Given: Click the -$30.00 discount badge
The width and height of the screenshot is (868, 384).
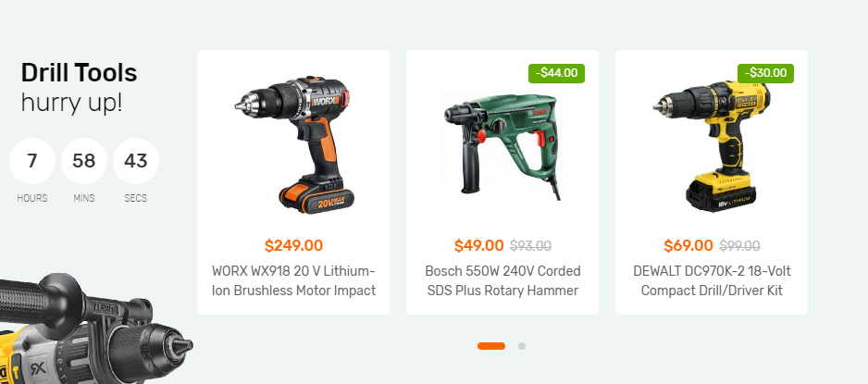Looking at the screenshot, I should pos(765,73).
